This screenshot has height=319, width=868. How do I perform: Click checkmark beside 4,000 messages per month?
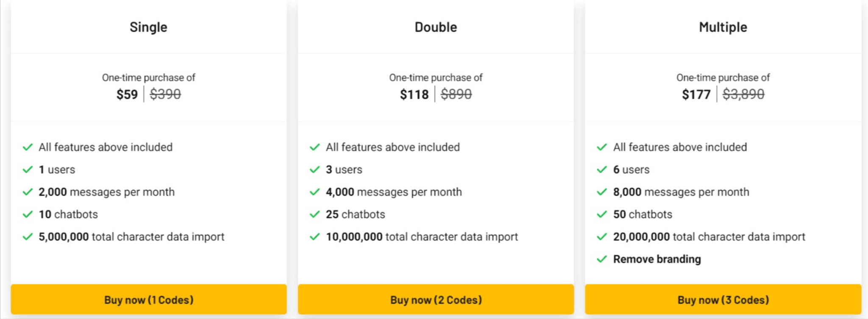pyautogui.click(x=314, y=192)
